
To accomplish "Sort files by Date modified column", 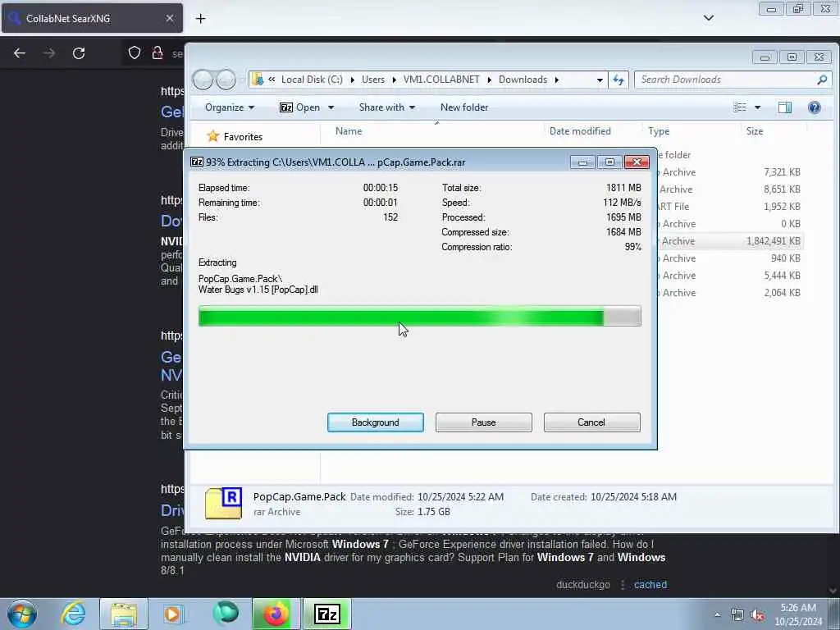I will pos(580,130).
